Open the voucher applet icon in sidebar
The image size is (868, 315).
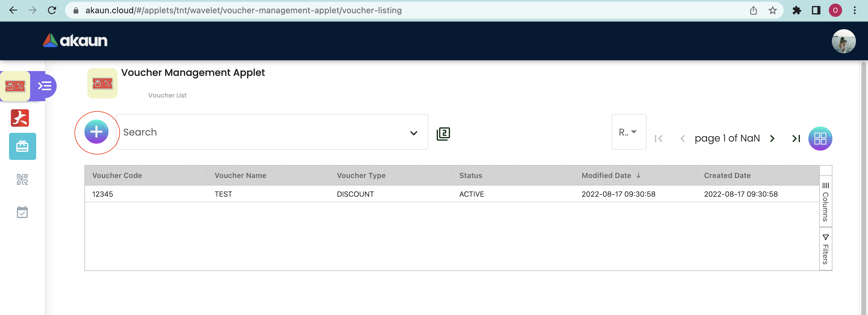click(15, 86)
